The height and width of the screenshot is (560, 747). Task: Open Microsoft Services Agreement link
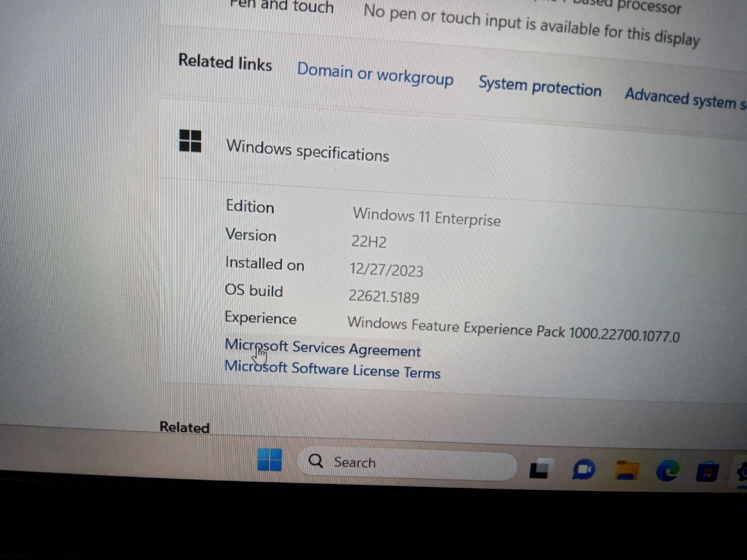(323, 347)
